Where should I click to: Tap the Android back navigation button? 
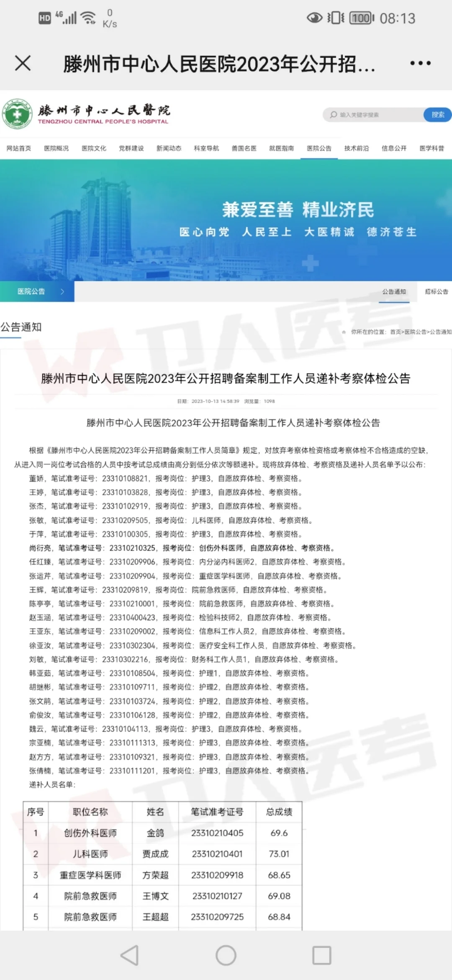point(130,955)
